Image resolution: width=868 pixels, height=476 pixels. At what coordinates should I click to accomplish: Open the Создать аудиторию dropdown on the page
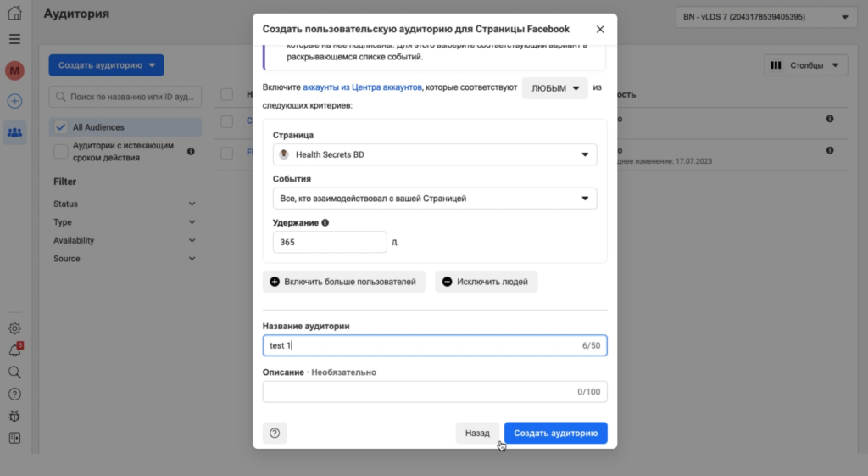[x=106, y=65]
